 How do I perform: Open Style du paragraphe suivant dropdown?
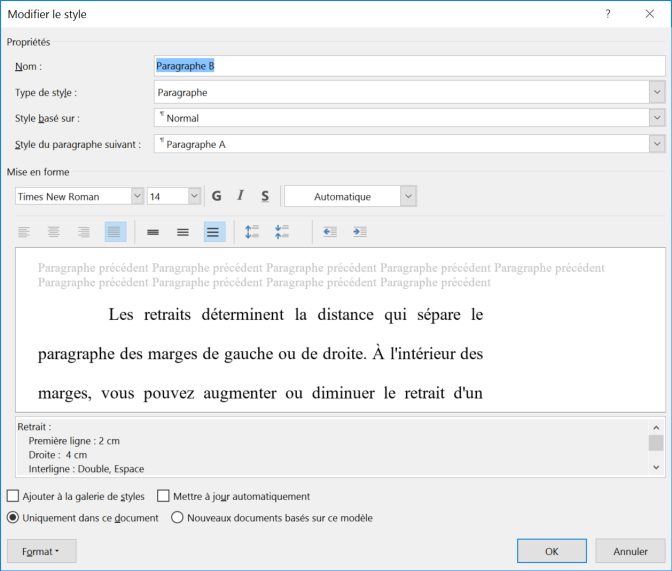pos(657,144)
